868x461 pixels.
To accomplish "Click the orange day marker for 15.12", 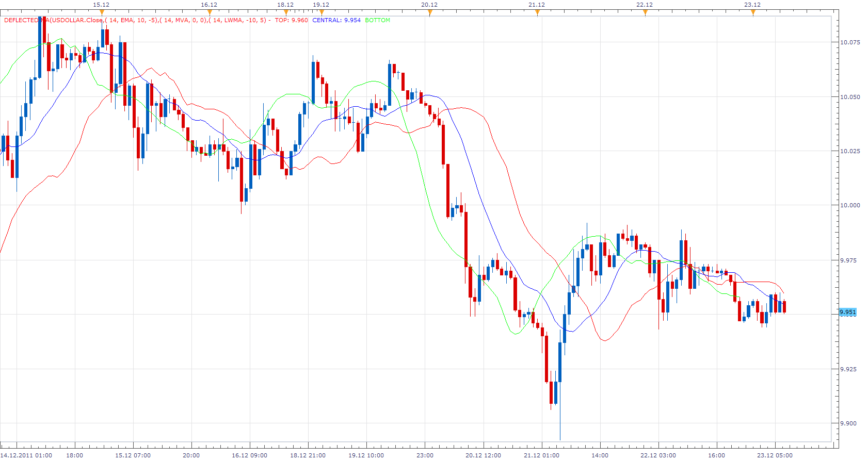I will pos(102,12).
